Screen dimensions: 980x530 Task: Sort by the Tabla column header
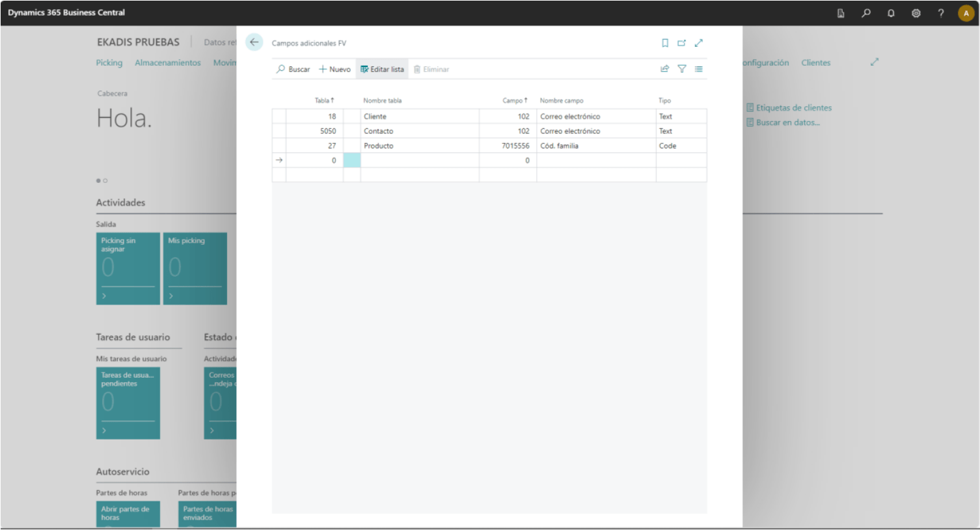pos(323,100)
